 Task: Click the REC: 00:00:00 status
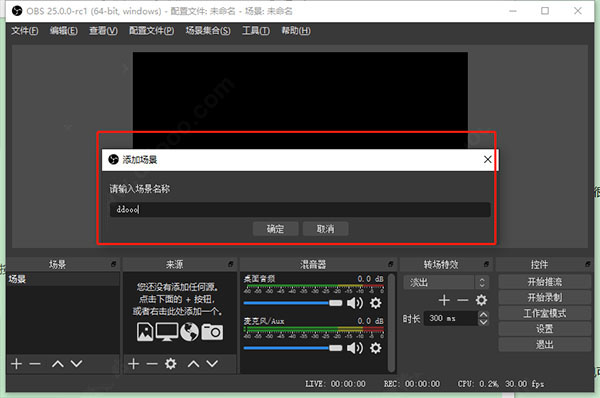tap(412, 384)
